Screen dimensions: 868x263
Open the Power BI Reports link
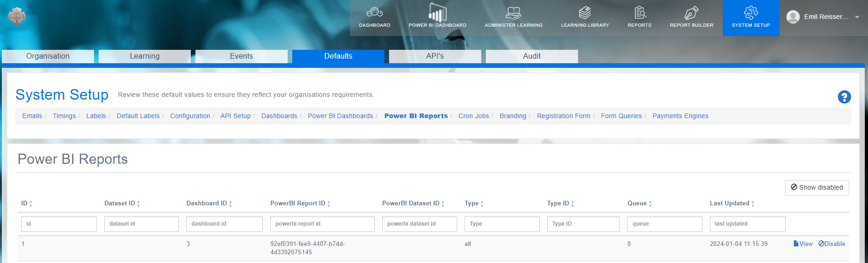pos(416,116)
